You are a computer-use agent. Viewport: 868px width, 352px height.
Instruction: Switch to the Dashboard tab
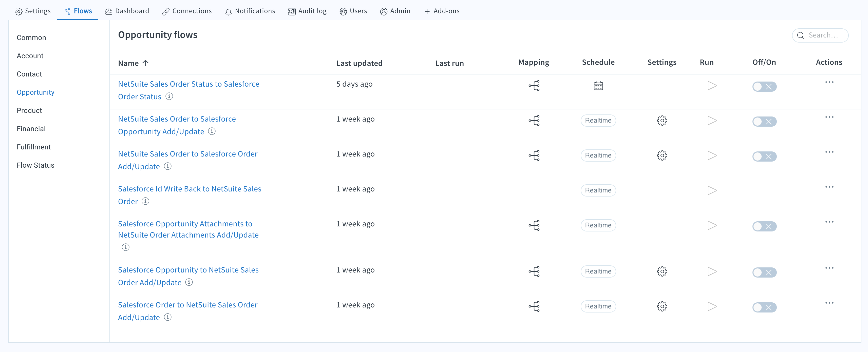(x=127, y=11)
